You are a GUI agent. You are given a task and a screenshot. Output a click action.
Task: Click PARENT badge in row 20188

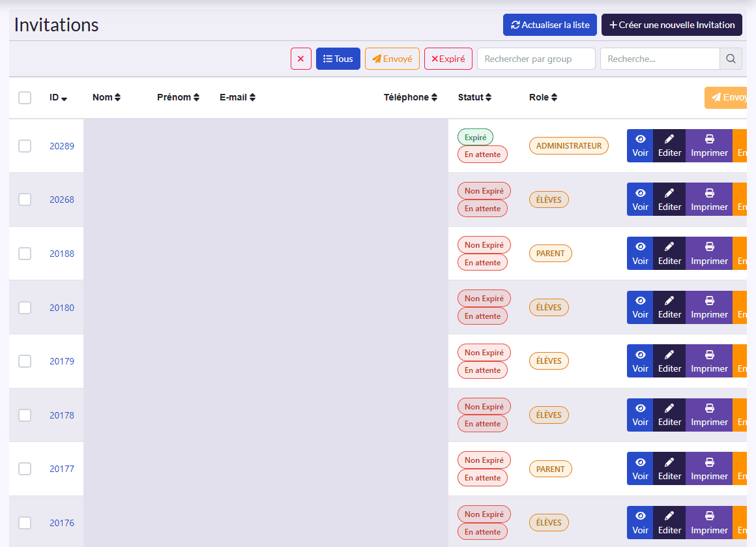pyautogui.click(x=550, y=253)
